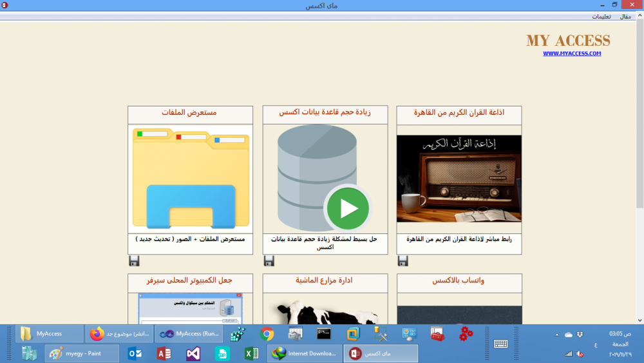This screenshot has width=644, height=363.
Task: Open the database tools taskbar icon
Action: [x=381, y=334]
